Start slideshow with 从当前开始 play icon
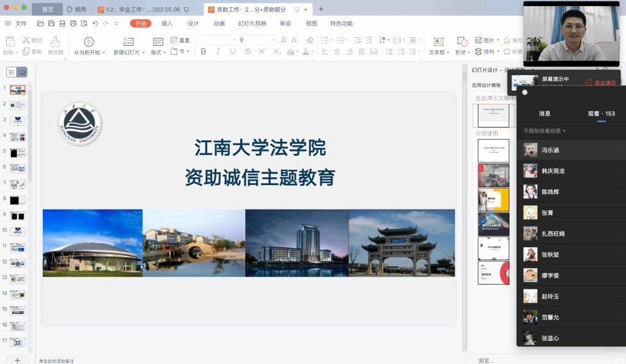 pos(89,42)
